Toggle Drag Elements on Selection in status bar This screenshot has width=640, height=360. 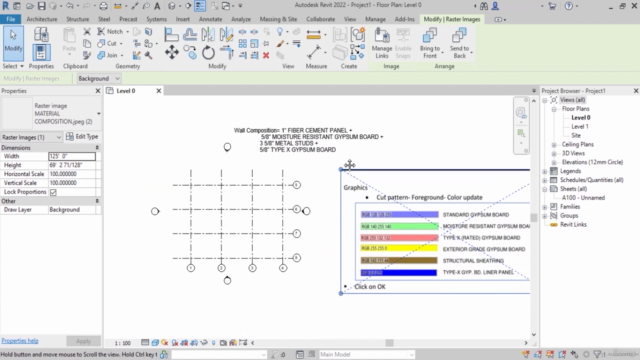click(x=575, y=354)
